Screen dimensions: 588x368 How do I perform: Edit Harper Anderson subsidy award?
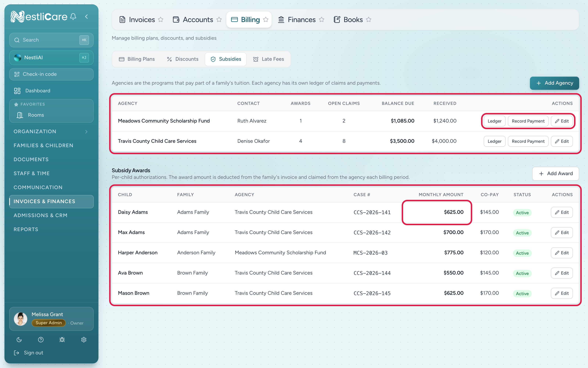tap(562, 253)
